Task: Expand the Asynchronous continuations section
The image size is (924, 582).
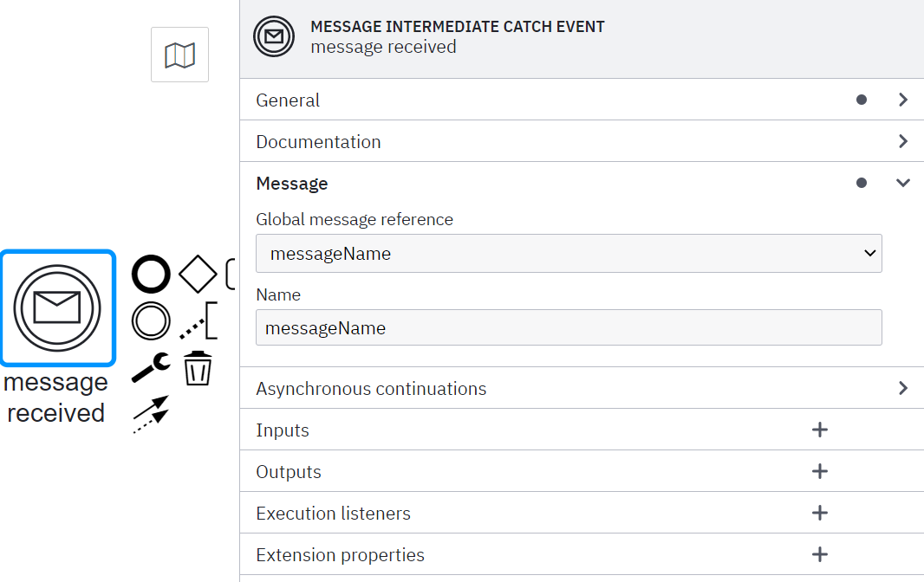Action: tap(902, 388)
